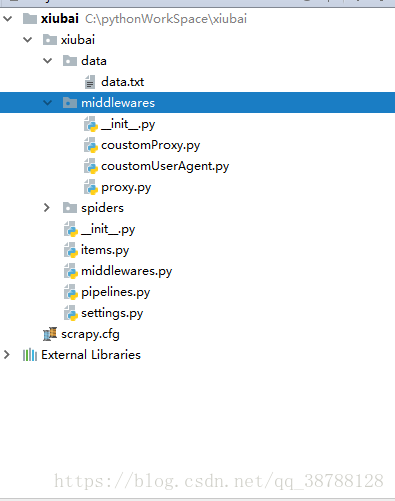395x501 pixels.
Task: Click the middlewares.py Python file icon
Action: 71,271
